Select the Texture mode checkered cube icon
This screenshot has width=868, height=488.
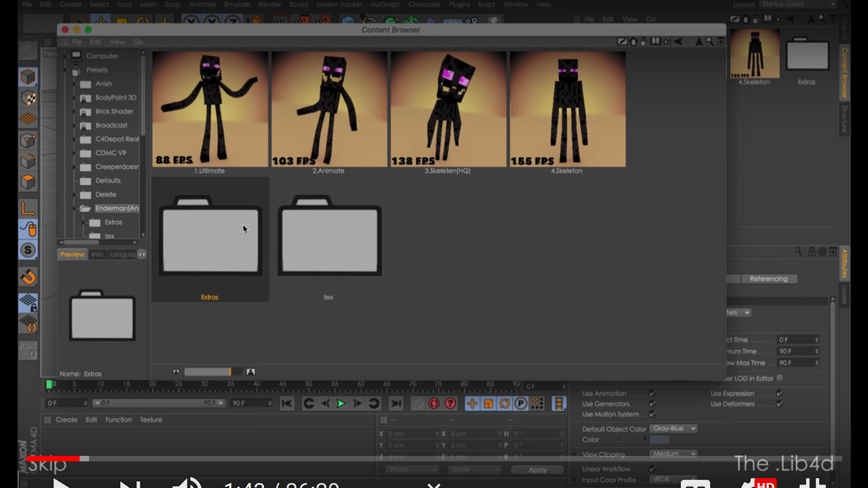pyautogui.click(x=28, y=98)
